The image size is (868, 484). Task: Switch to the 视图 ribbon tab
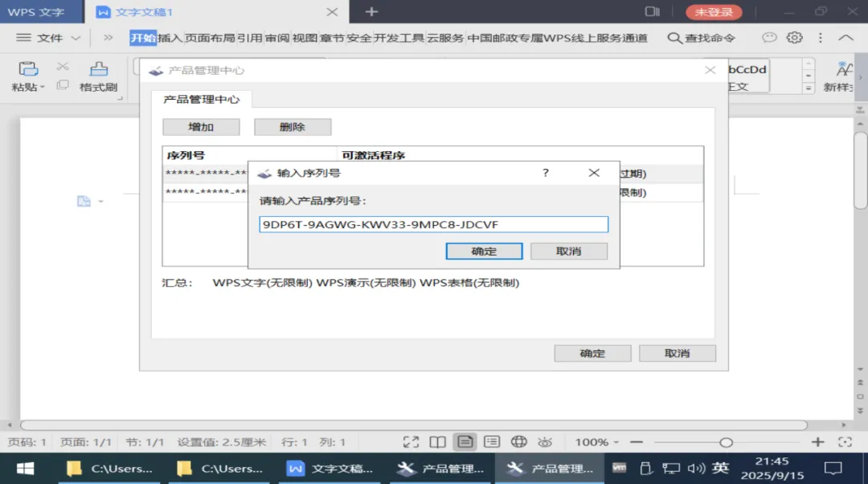click(x=305, y=38)
